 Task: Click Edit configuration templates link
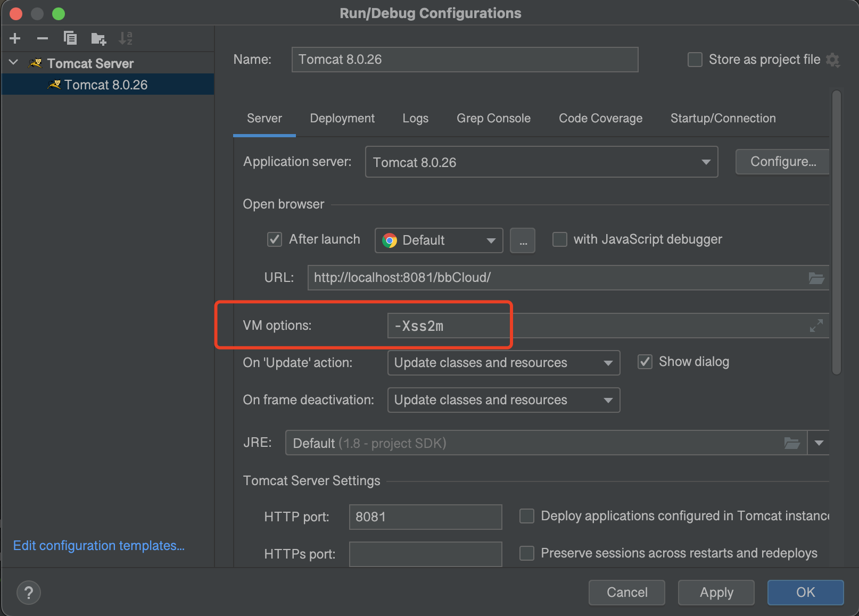point(98,545)
